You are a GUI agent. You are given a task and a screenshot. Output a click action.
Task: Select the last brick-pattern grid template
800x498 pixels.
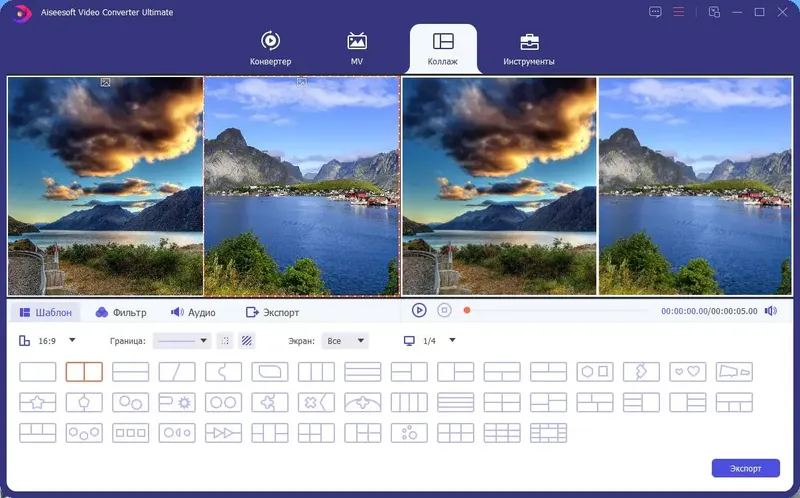coord(548,433)
